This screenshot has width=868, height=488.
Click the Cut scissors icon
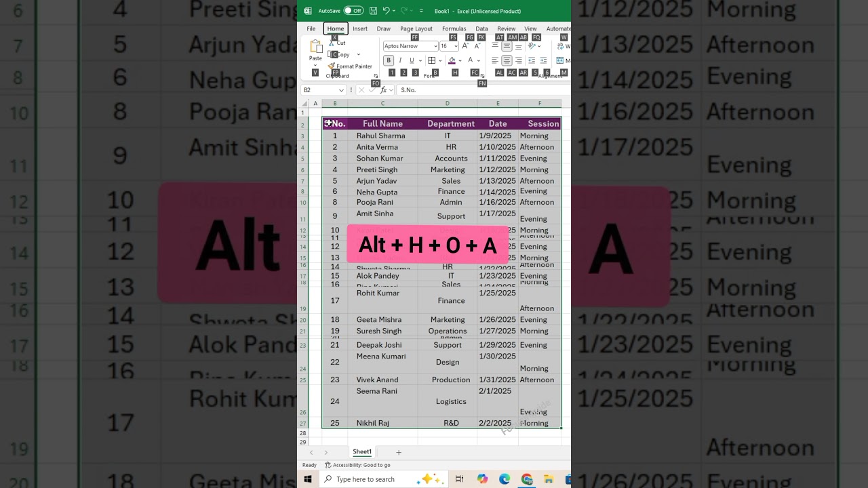[x=331, y=43]
